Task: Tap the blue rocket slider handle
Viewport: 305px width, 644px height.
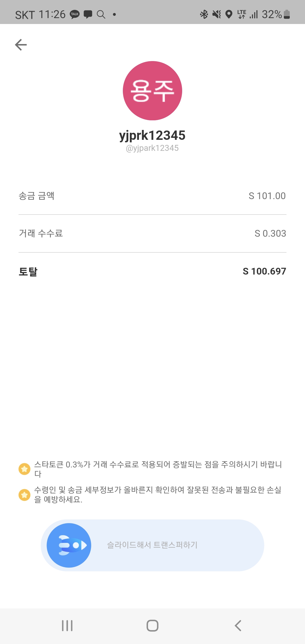Action: [69, 545]
